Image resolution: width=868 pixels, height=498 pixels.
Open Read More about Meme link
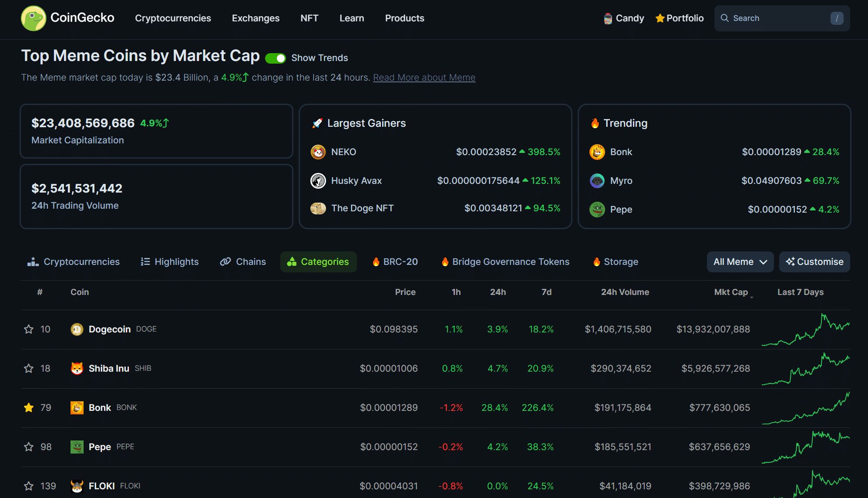[424, 78]
